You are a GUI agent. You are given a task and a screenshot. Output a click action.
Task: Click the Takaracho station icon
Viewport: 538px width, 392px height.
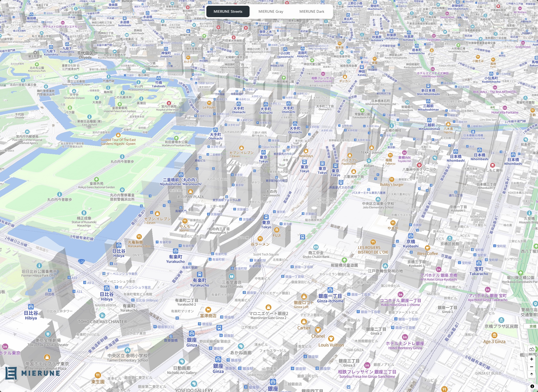(479, 263)
